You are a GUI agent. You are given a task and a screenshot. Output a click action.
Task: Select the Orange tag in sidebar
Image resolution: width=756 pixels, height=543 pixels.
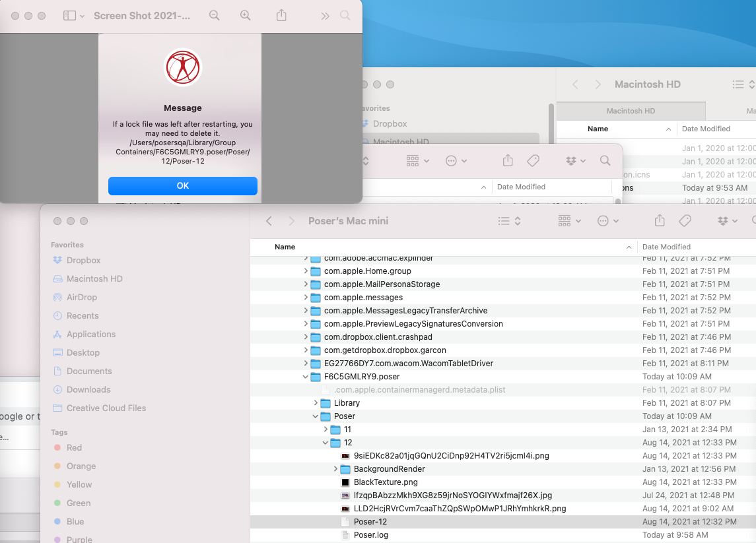click(x=75, y=466)
